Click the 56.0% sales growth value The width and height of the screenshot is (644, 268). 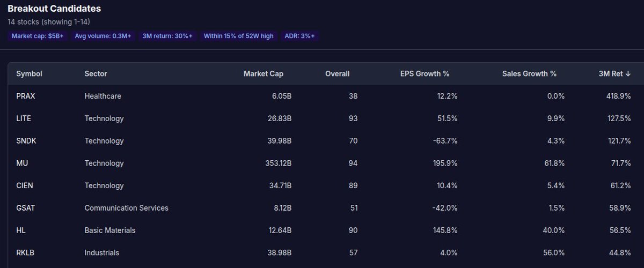tap(555, 252)
